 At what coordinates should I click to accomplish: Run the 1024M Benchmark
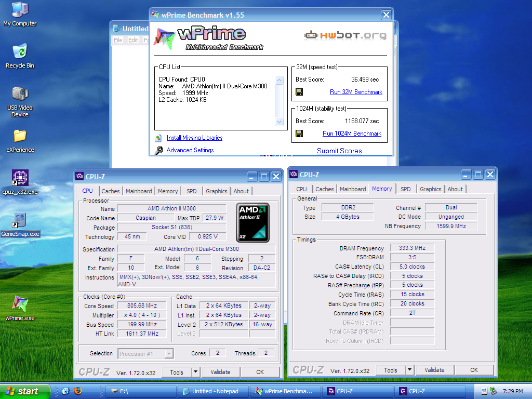pos(352,134)
